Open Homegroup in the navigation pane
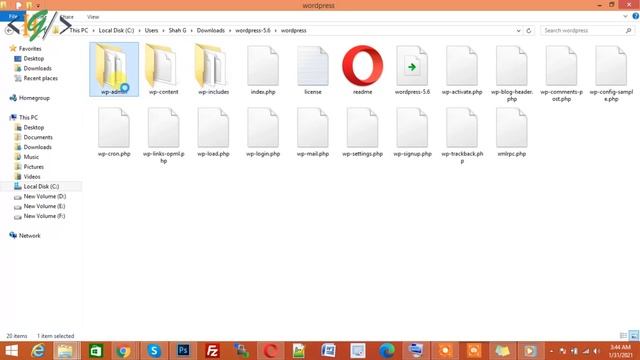This screenshot has width=640, height=360. click(x=34, y=98)
